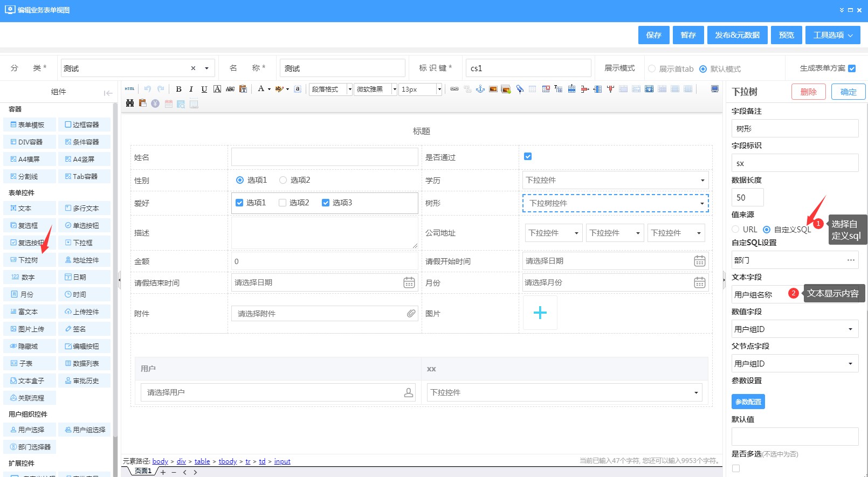Select the 用户组选择 component

point(85,430)
